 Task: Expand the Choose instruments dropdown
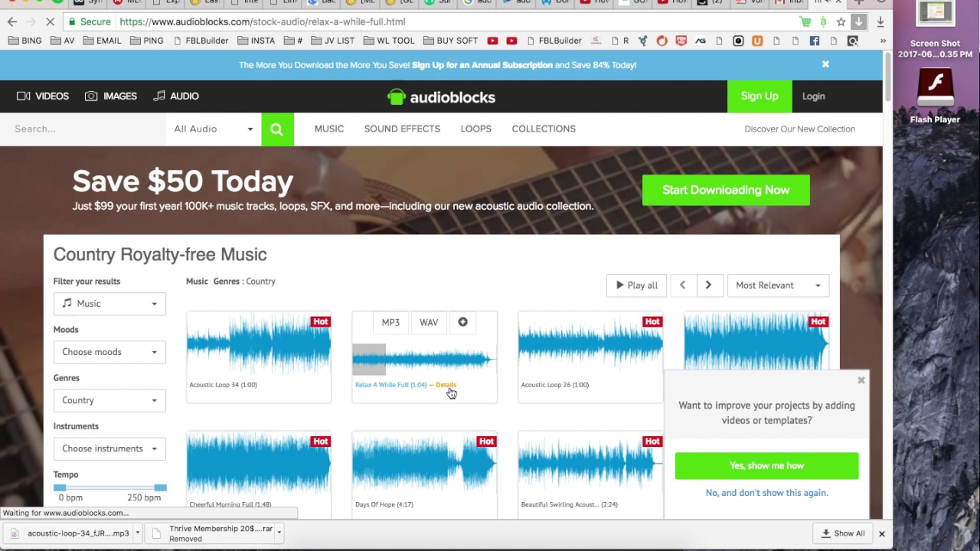point(109,448)
